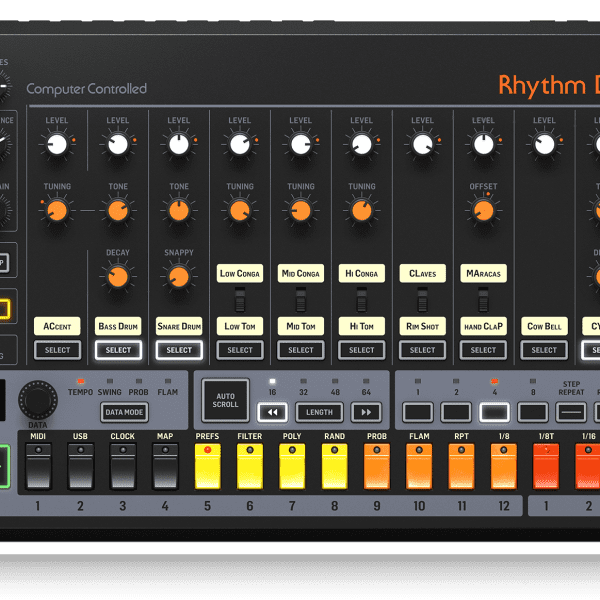Viewport: 600px width, 600px height.
Task: Select step repeat value 8 button
Action: 533,412
